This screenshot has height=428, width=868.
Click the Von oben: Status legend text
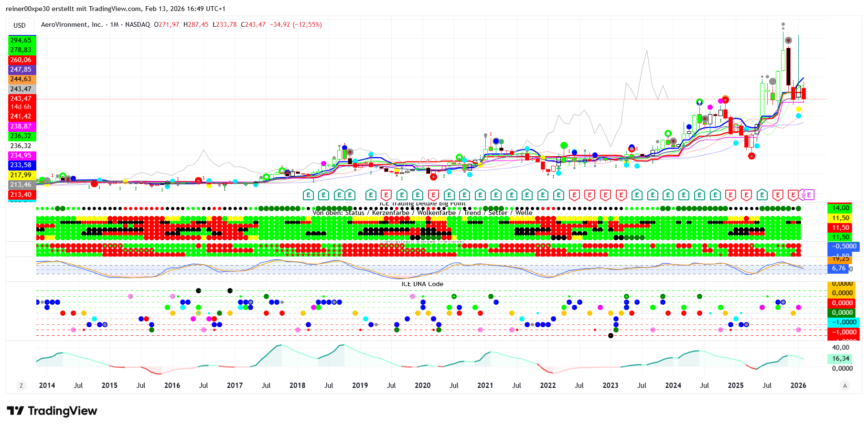point(338,213)
